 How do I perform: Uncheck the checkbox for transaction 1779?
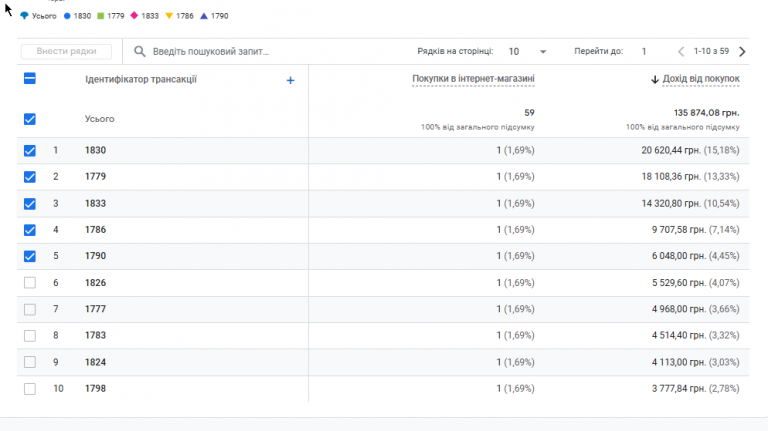(x=30, y=177)
